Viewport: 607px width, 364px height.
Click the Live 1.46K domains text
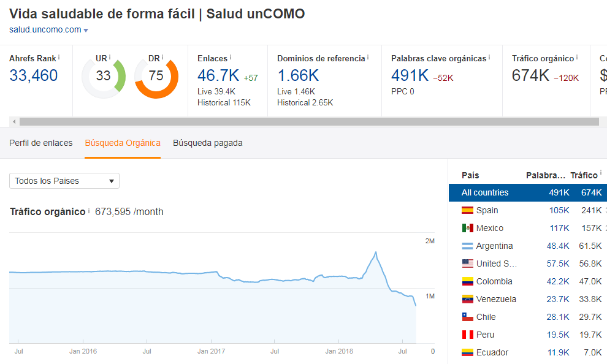(296, 91)
